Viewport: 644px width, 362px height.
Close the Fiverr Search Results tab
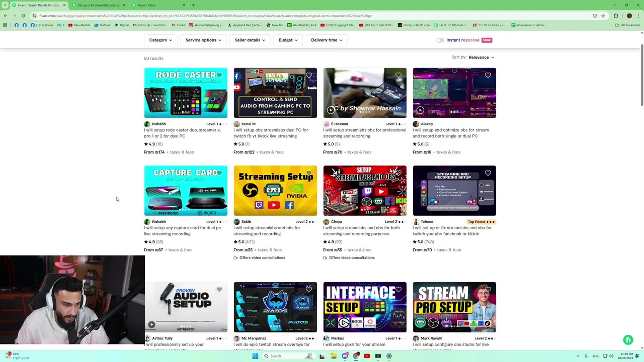tap(64, 5)
